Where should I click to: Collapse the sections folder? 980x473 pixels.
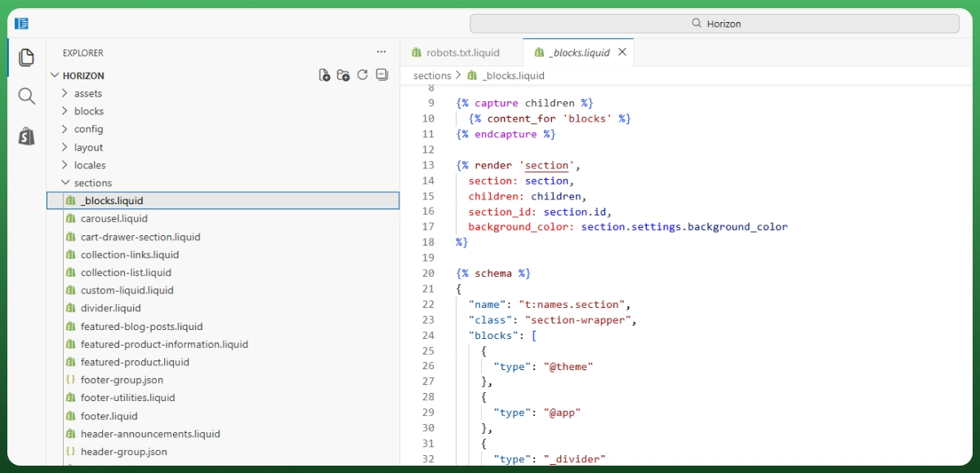(x=65, y=183)
